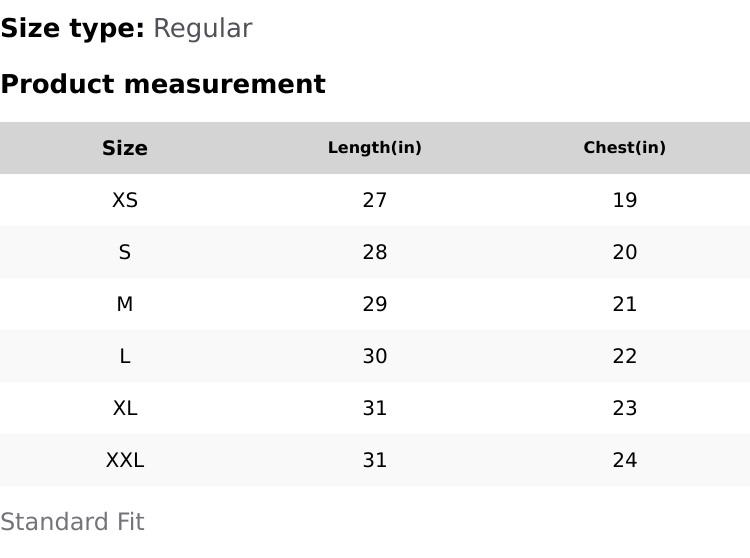Image resolution: width=750 pixels, height=558 pixels.
Task: Select the S size row label
Action: coord(125,252)
